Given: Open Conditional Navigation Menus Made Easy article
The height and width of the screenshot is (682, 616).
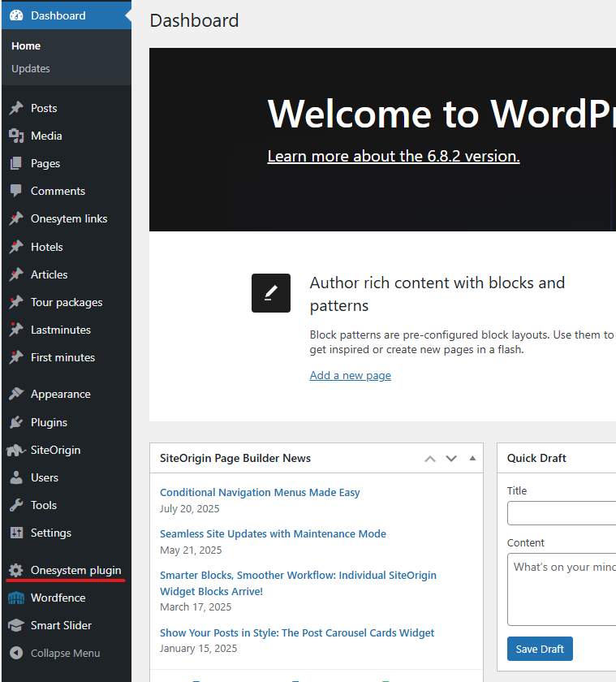Looking at the screenshot, I should pyautogui.click(x=260, y=492).
